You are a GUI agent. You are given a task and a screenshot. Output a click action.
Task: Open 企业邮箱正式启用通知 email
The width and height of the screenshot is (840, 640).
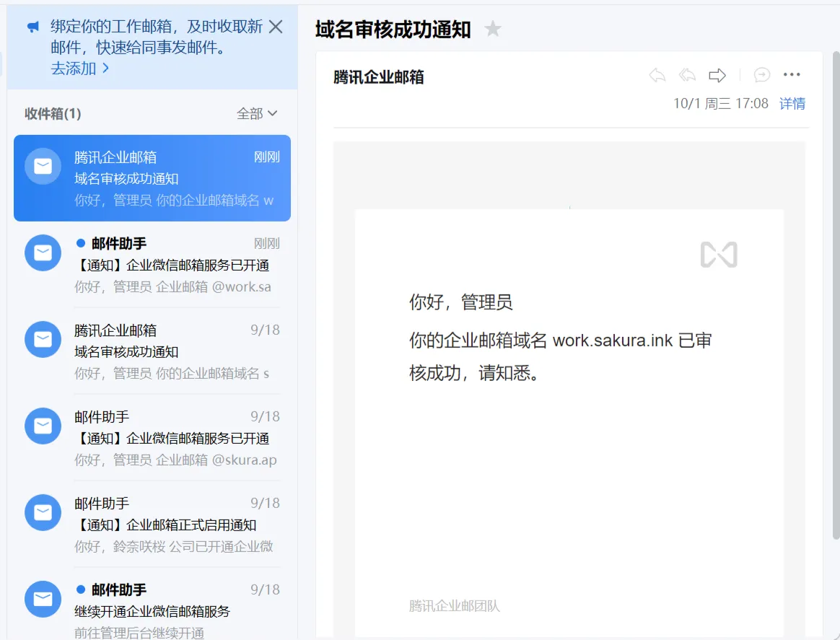coord(152,525)
